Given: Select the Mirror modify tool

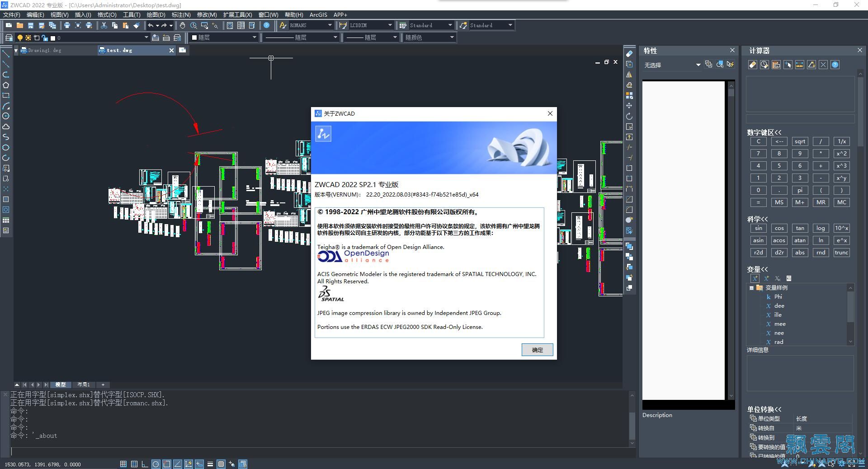Looking at the screenshot, I should tap(629, 75).
